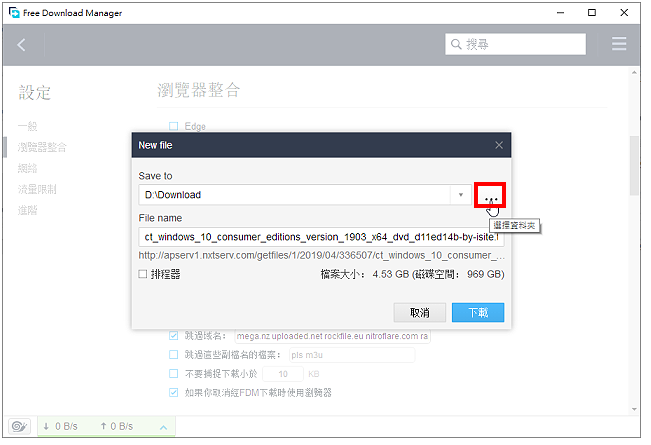Click the search magnifier icon

coord(456,44)
